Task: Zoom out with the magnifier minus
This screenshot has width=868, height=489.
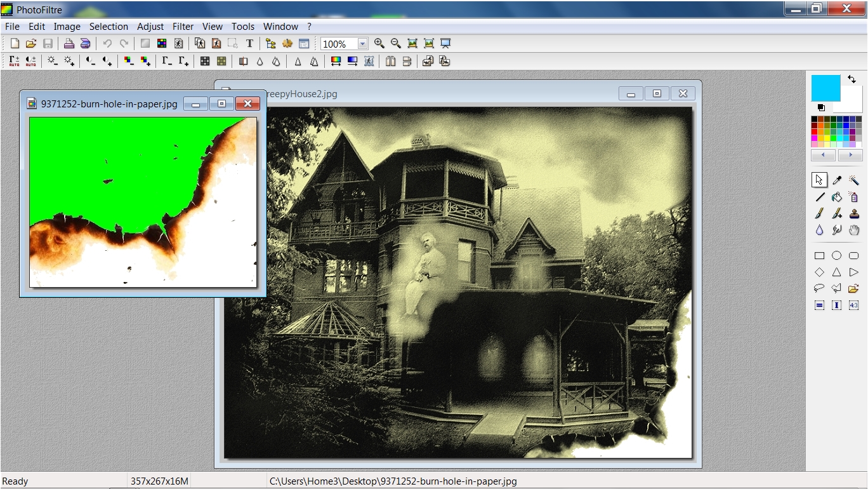Action: click(x=396, y=44)
